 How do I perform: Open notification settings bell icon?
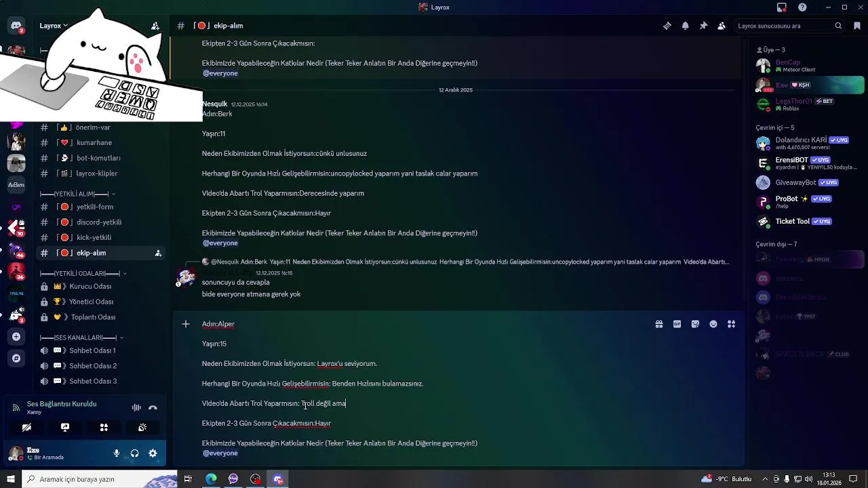[686, 26]
